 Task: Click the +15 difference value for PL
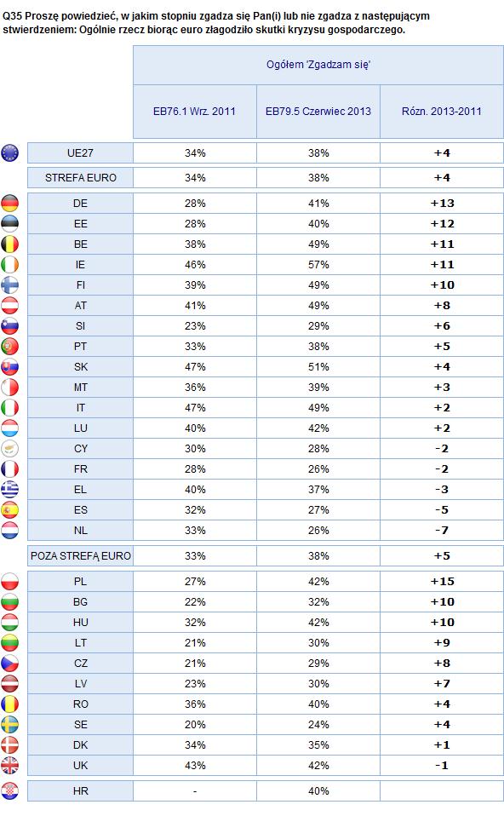(x=442, y=581)
